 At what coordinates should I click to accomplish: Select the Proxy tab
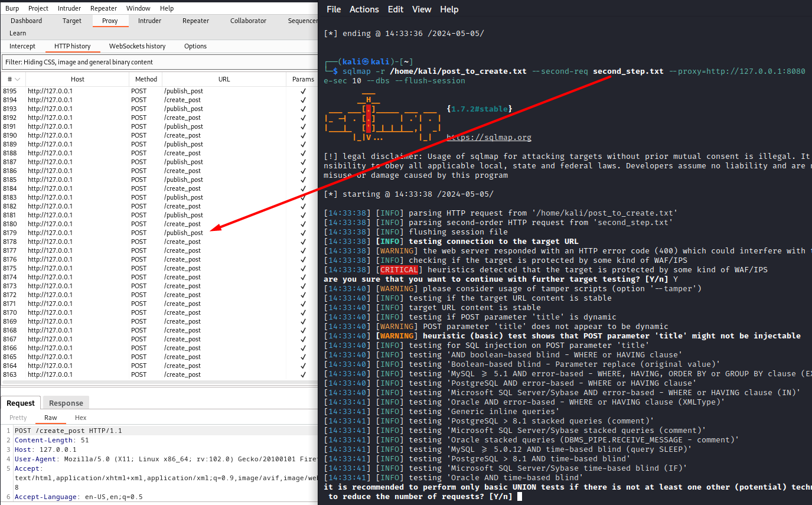coord(110,21)
